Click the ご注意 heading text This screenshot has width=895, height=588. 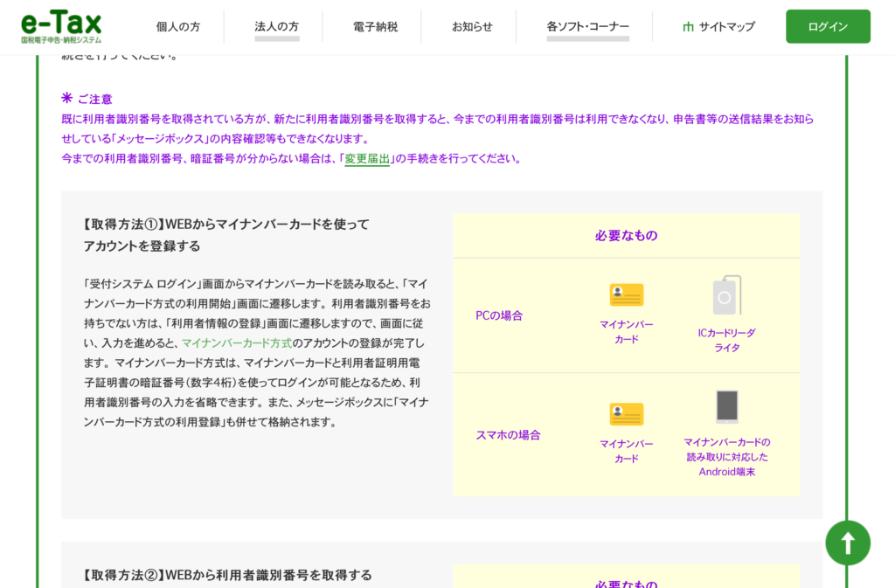point(94,100)
